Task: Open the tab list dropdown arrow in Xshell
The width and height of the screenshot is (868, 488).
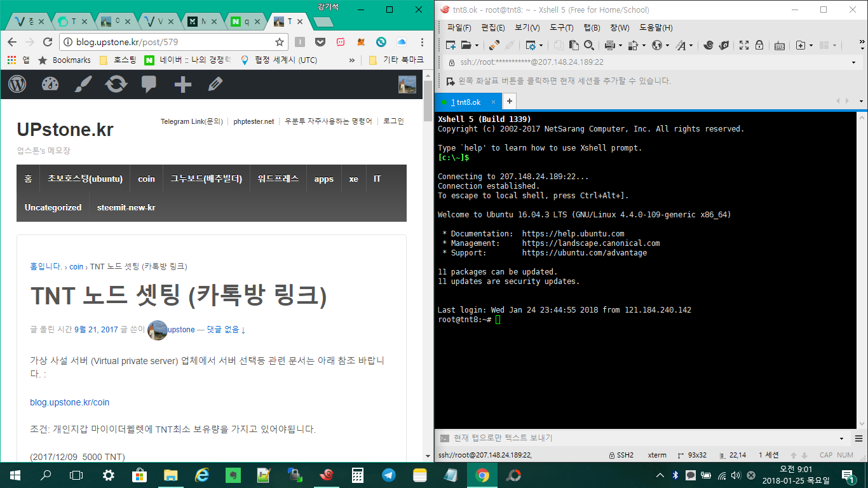Action: [861, 102]
